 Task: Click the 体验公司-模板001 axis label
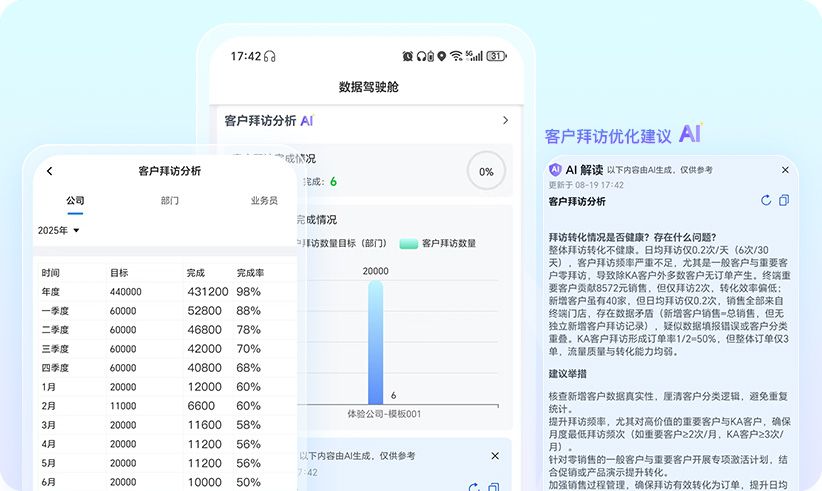(384, 414)
